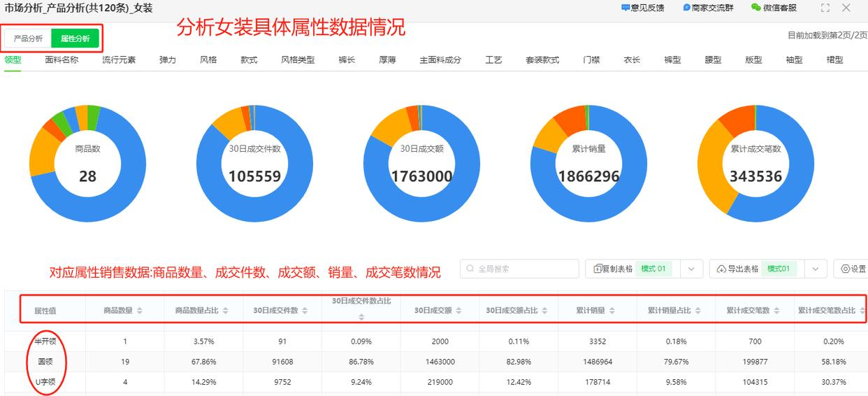Sort by 商品数量 column arrows
Viewport: 868px width, 396px height.
click(x=139, y=311)
